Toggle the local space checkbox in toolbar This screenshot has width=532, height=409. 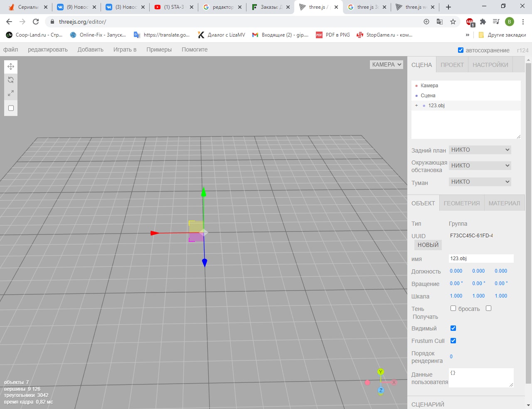11,108
